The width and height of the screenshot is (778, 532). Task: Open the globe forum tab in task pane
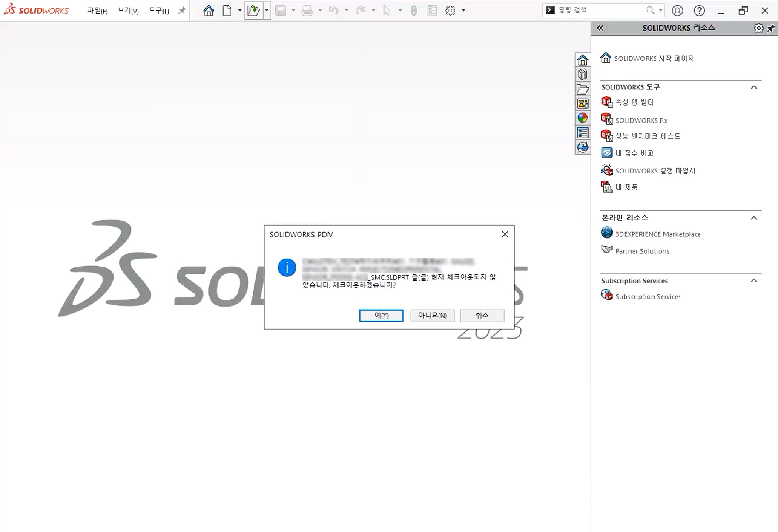click(x=583, y=147)
